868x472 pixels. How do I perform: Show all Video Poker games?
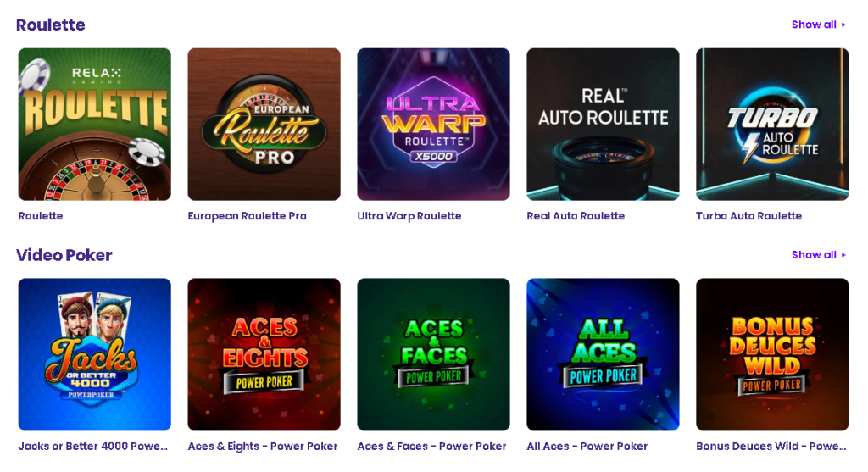(818, 255)
